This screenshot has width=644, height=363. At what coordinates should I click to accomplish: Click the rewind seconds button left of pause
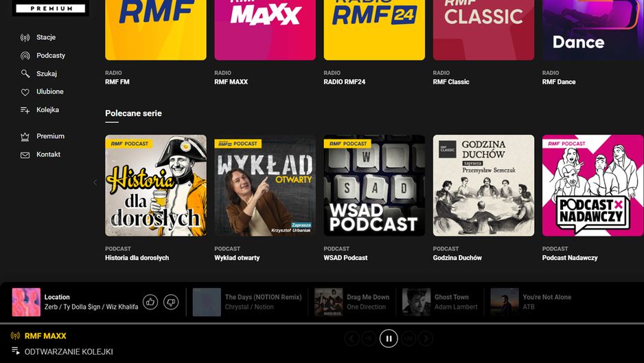[x=369, y=338]
